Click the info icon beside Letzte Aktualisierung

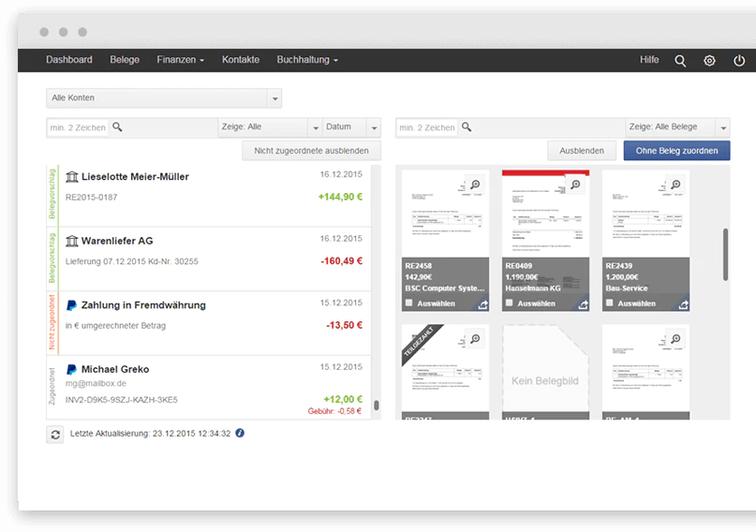click(240, 433)
